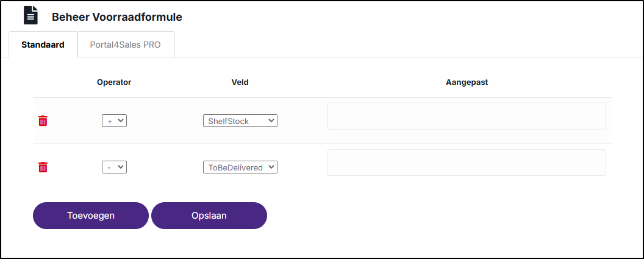Open the Portal4Sales PRO tab
This screenshot has width=644, height=259.
(126, 45)
